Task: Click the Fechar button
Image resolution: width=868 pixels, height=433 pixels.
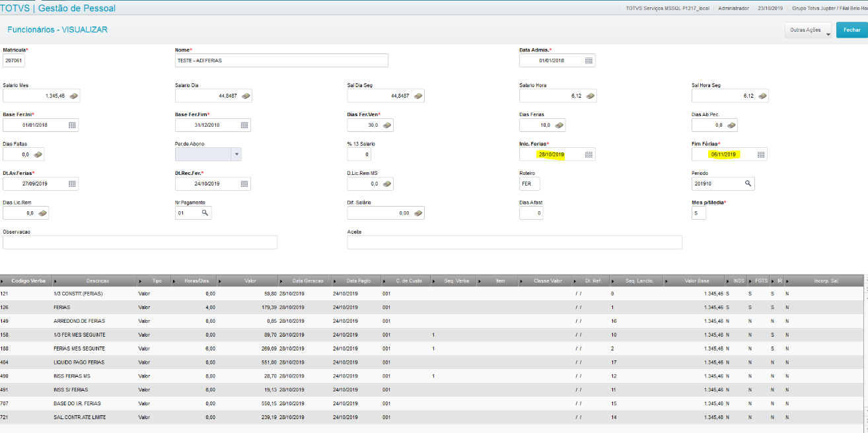Action: coord(851,30)
